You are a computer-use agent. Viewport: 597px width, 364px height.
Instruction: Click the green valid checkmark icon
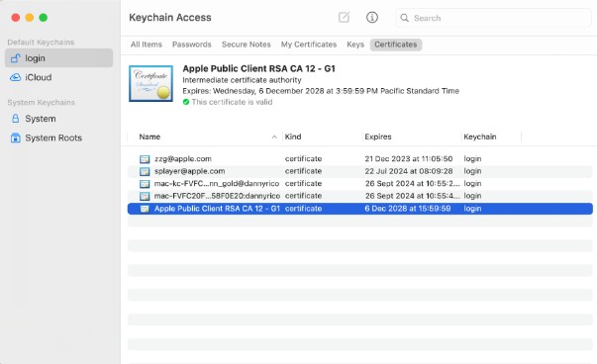pyautogui.click(x=186, y=102)
